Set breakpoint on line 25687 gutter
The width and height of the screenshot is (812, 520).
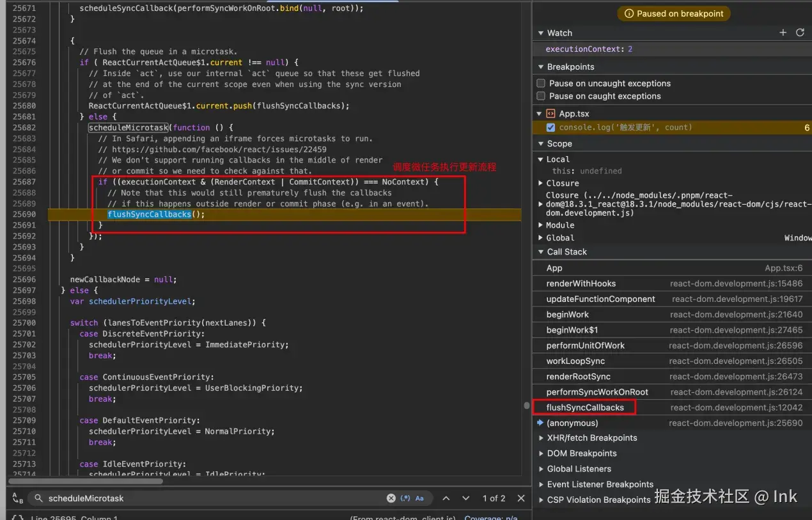tap(24, 182)
